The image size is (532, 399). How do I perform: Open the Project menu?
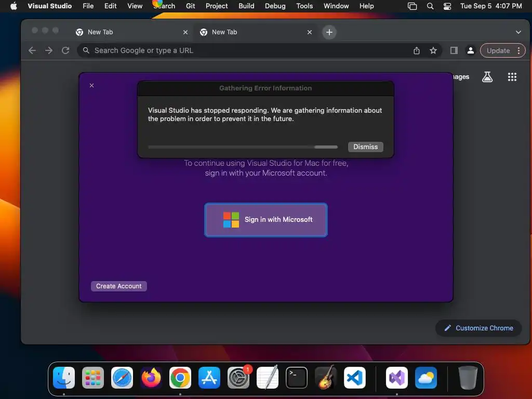click(x=217, y=6)
